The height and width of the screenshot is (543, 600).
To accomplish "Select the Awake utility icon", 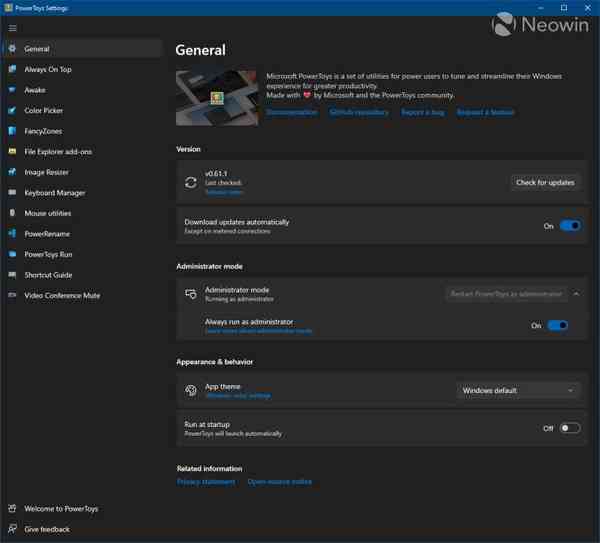I will click(x=12, y=90).
